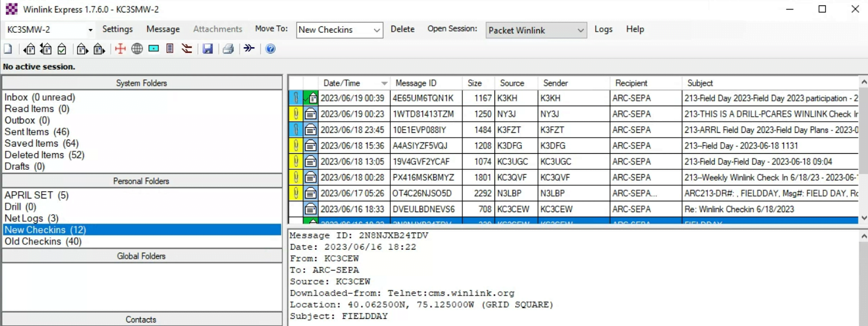Image resolution: width=868 pixels, height=326 pixels.
Task: Click the blue question mark help icon
Action: coord(270,49)
